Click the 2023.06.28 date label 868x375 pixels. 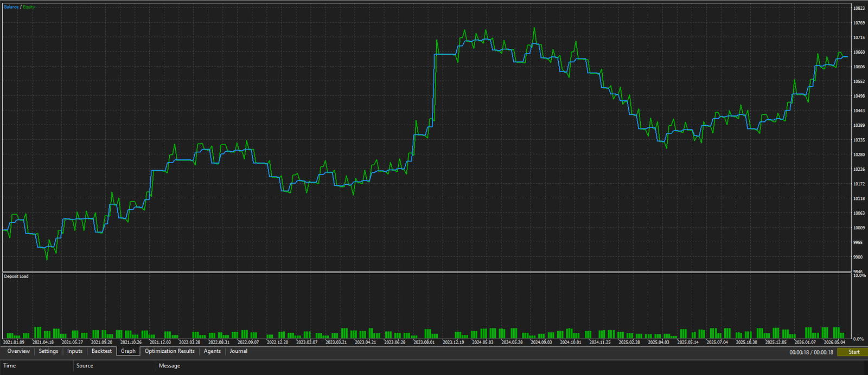pos(395,342)
